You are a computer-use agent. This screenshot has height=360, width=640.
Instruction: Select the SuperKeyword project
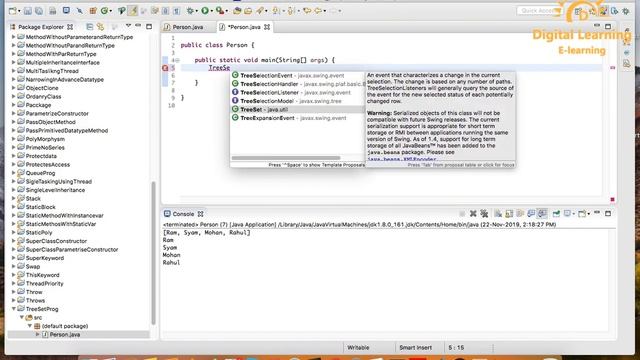point(45,258)
